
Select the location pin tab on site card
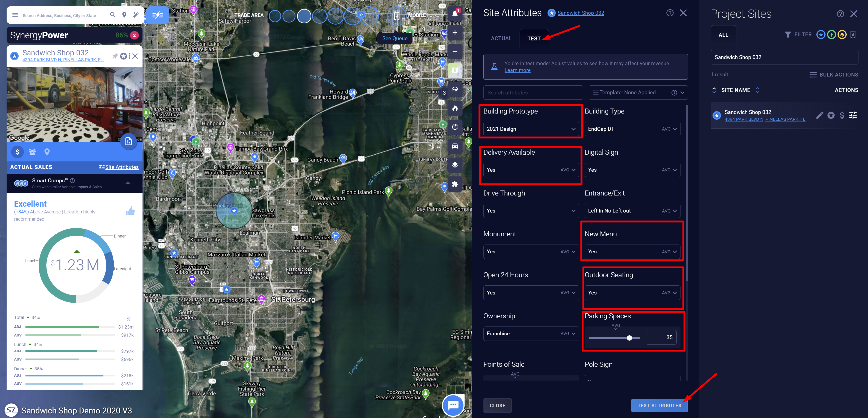(x=47, y=152)
